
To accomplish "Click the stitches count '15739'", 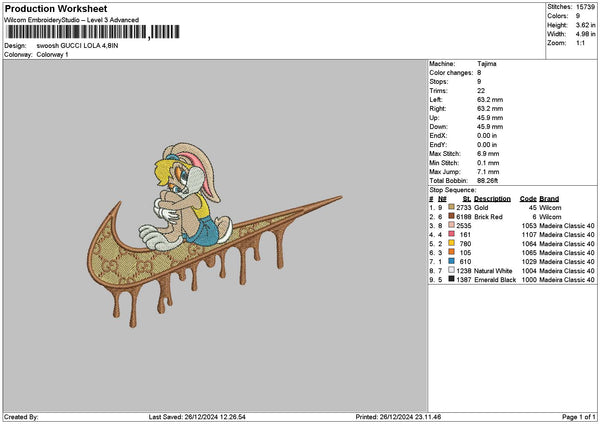I will [x=585, y=7].
